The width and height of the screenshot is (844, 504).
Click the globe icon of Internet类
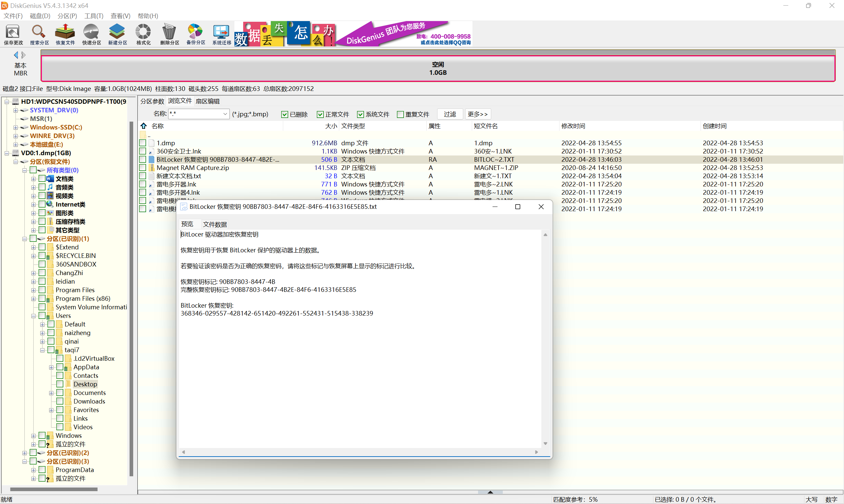coord(50,204)
